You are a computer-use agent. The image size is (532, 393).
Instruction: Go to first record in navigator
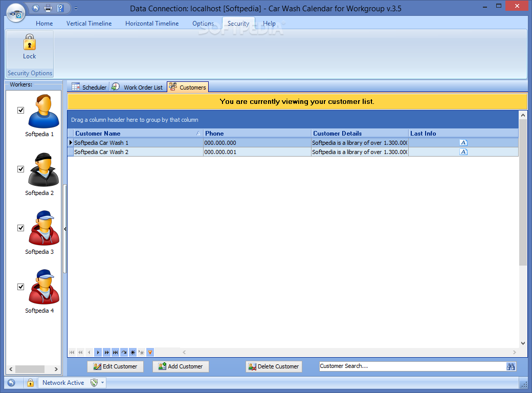click(x=72, y=352)
